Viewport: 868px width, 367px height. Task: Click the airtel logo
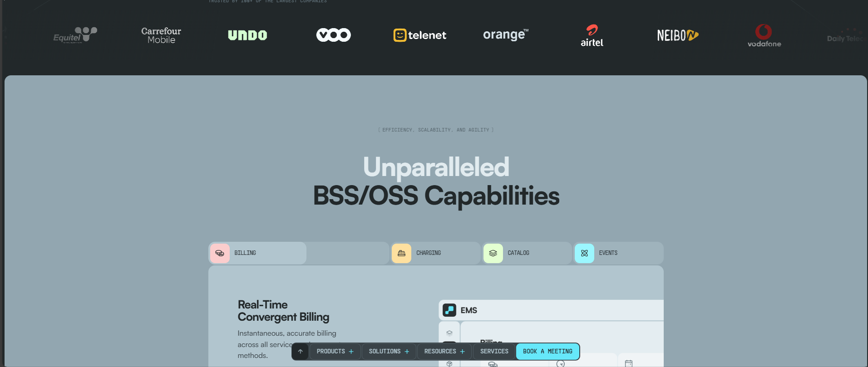(x=592, y=35)
